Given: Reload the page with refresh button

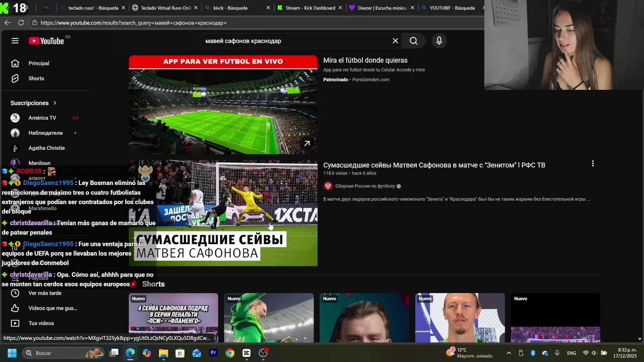Looking at the screenshot, I should [x=21, y=23].
